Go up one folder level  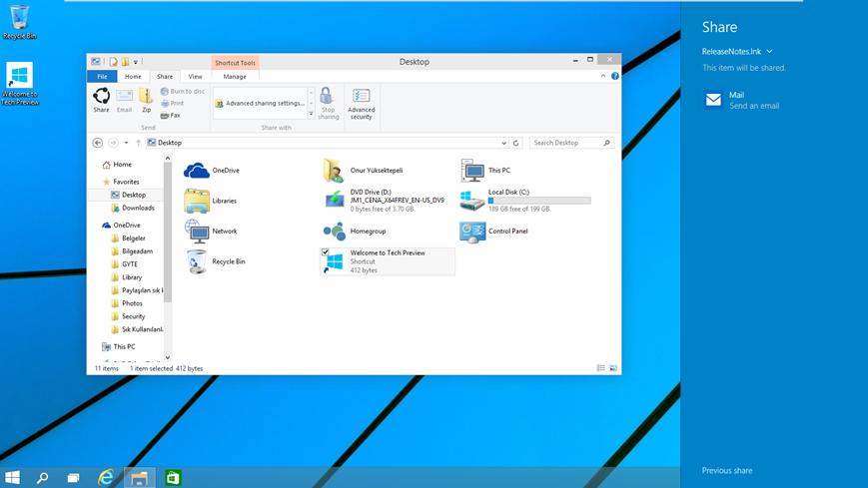coord(139,143)
